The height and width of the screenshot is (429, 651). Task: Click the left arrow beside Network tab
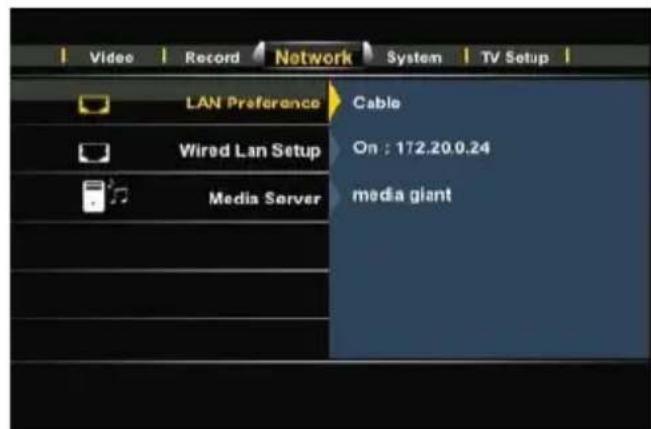pyautogui.click(x=259, y=54)
